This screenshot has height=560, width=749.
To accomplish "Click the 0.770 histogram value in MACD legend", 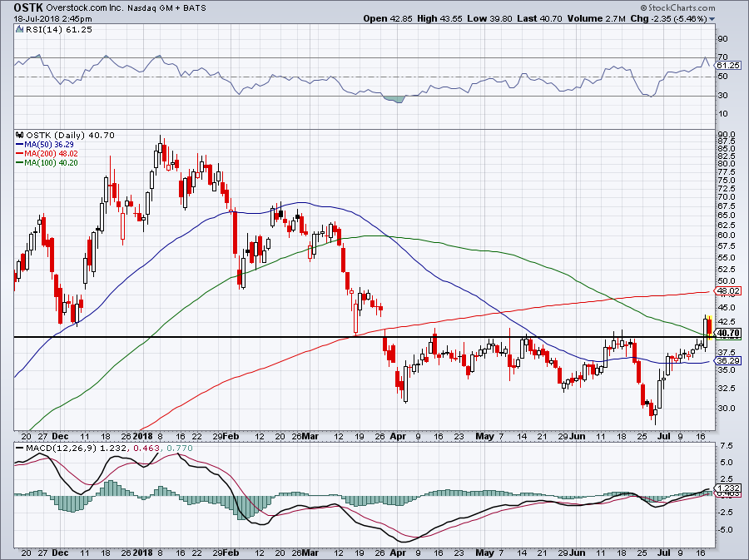I will pos(179,448).
